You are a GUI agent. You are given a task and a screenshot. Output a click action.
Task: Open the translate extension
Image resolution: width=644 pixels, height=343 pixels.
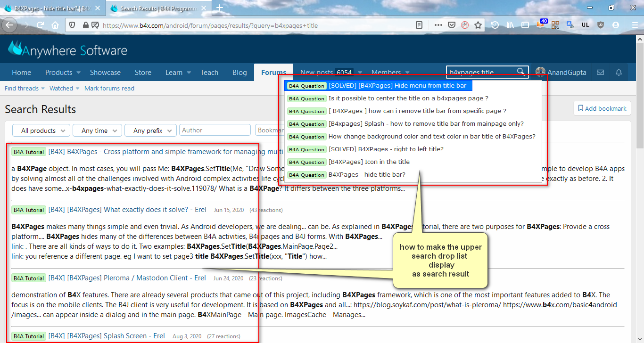point(570,25)
